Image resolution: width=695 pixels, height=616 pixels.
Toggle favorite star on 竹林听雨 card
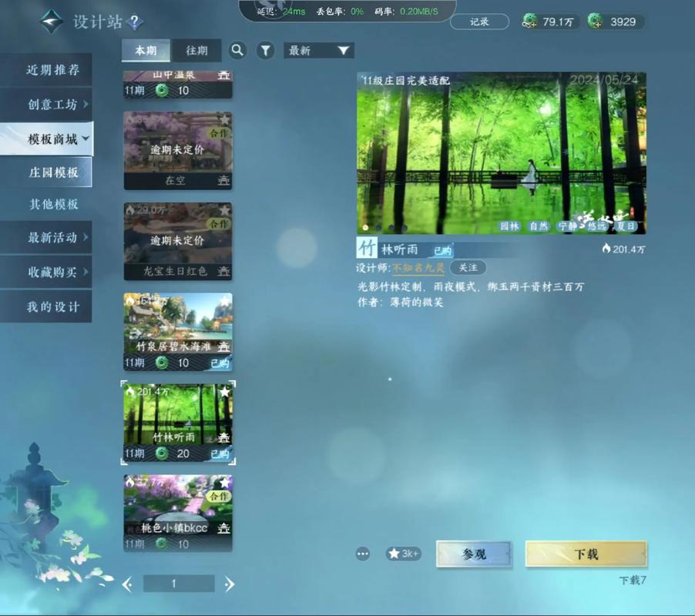225,391
